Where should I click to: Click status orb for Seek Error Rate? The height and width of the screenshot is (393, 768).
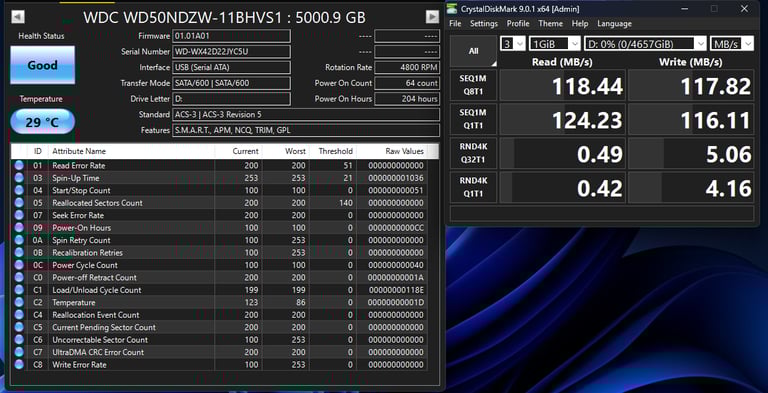[x=19, y=215]
